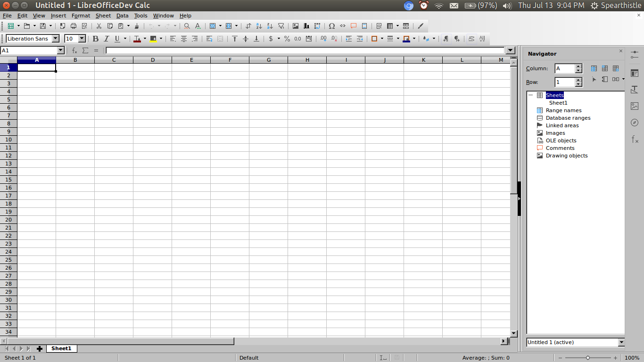Viewport: 644px width, 362px height.
Task: Select the Sheet1 tab at the bottom
Action: [61, 348]
